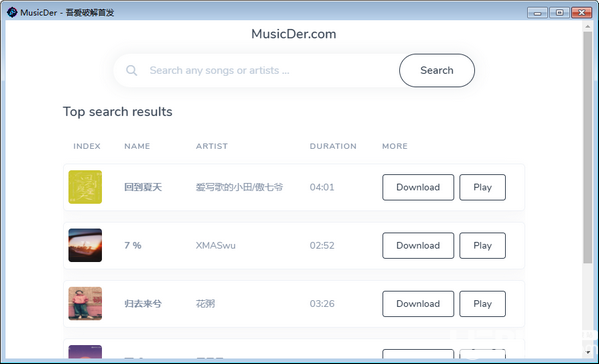The width and height of the screenshot is (599, 364).
Task: Click the ARTIST column header
Action: click(x=212, y=146)
